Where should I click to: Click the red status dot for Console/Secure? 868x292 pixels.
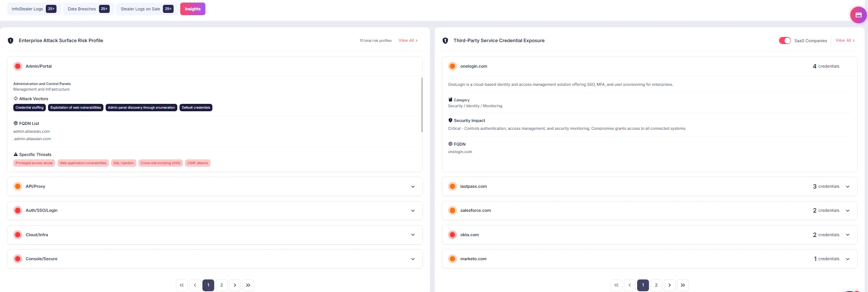[x=18, y=259]
